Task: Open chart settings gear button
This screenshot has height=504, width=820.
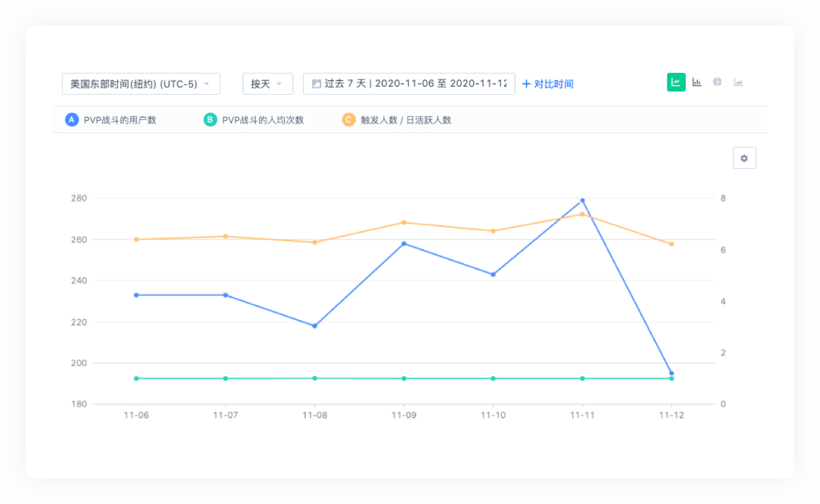Action: click(x=745, y=158)
